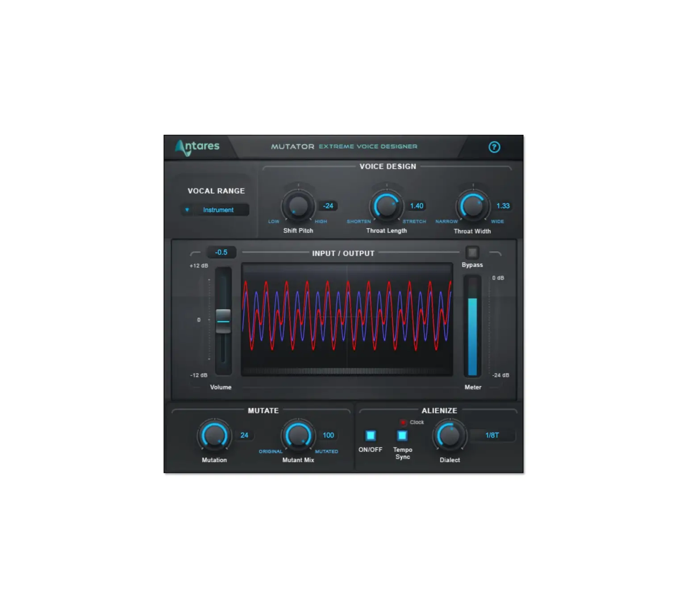Image resolution: width=700 pixels, height=609 pixels.
Task: Select the Shift Pitch value -24
Action: 328,206
